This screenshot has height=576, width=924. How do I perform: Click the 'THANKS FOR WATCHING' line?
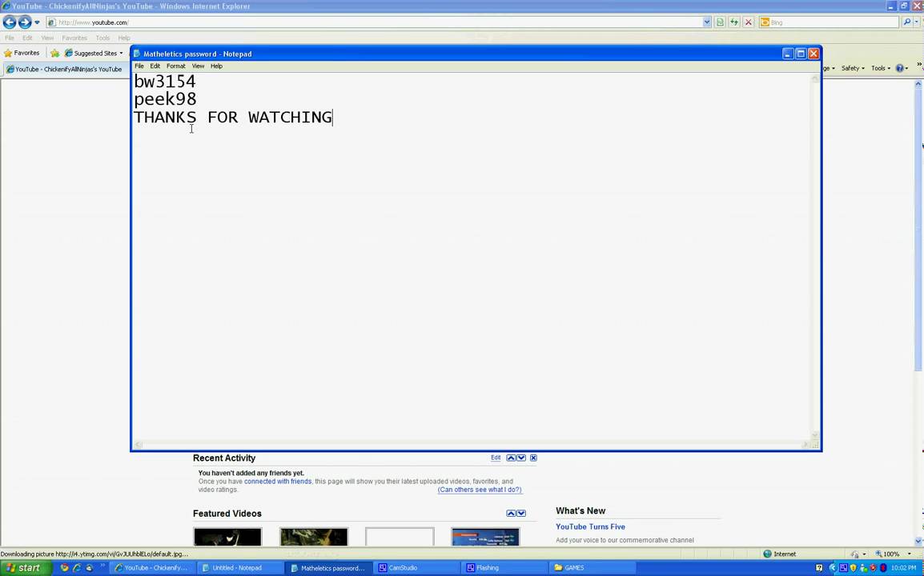tap(233, 117)
